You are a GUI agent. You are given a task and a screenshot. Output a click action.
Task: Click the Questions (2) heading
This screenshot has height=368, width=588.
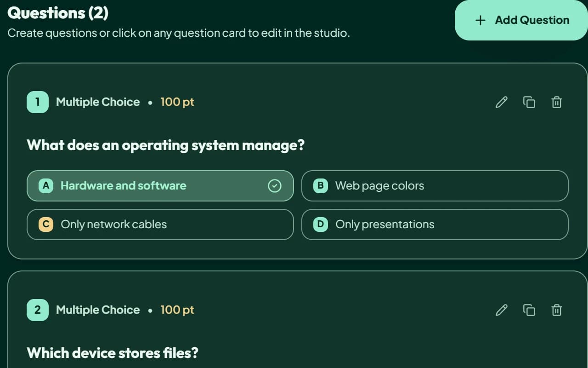click(x=58, y=13)
